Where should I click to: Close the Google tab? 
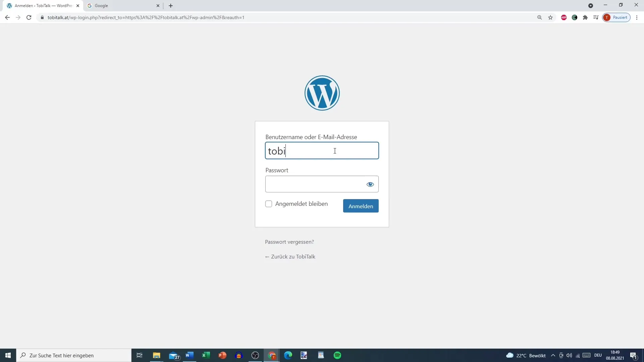pos(158,6)
